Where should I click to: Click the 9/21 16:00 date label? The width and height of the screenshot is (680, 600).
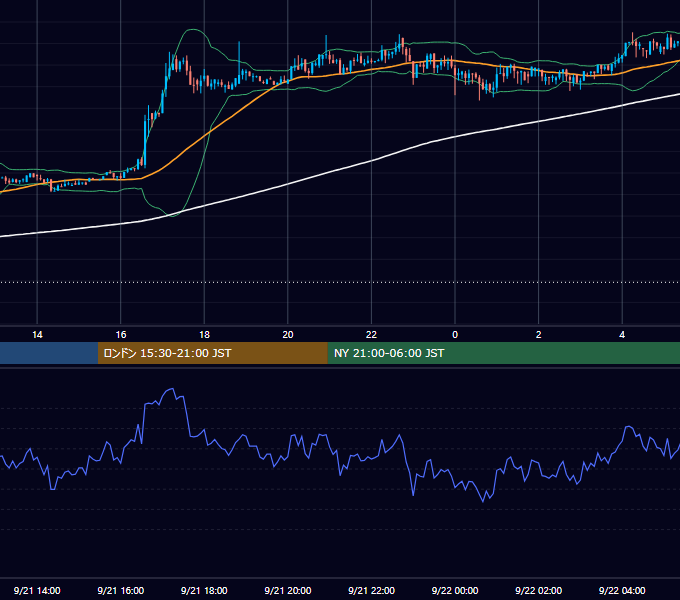(x=121, y=590)
